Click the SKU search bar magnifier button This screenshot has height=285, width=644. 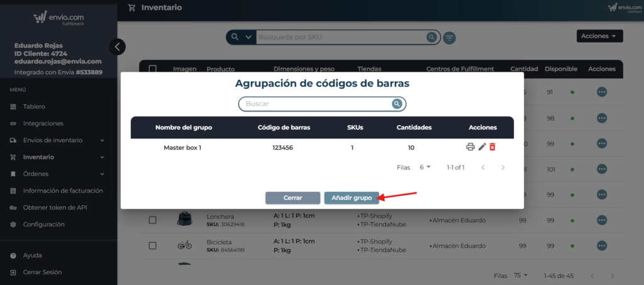coord(431,37)
